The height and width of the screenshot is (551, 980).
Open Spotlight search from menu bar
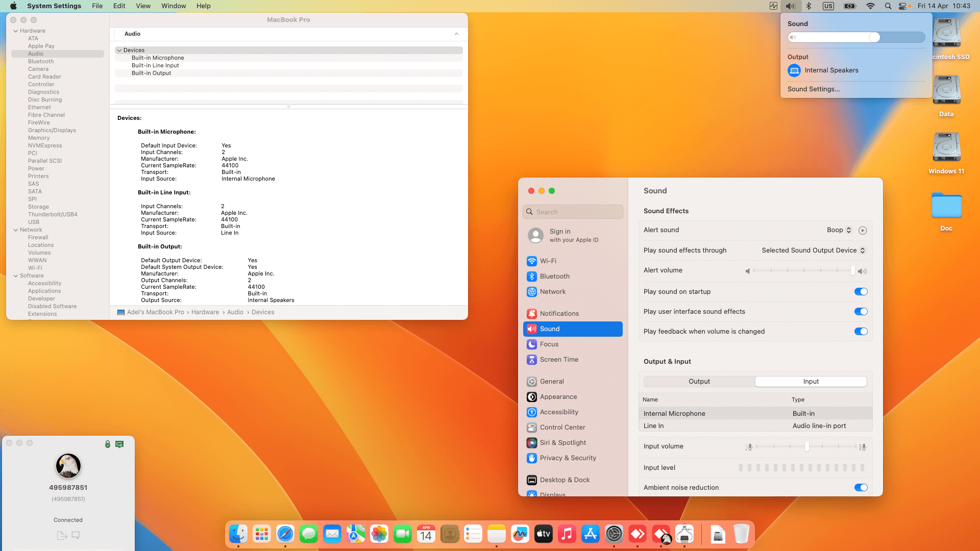tap(888, 6)
